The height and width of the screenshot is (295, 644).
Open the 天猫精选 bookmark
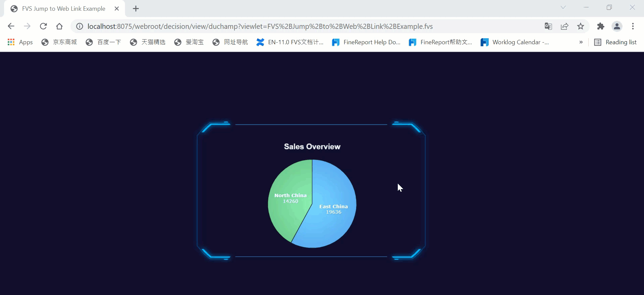click(x=148, y=42)
